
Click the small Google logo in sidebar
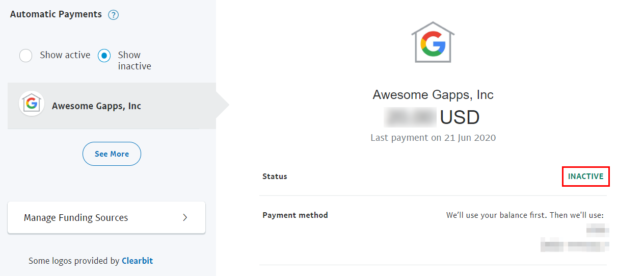pyautogui.click(x=32, y=104)
